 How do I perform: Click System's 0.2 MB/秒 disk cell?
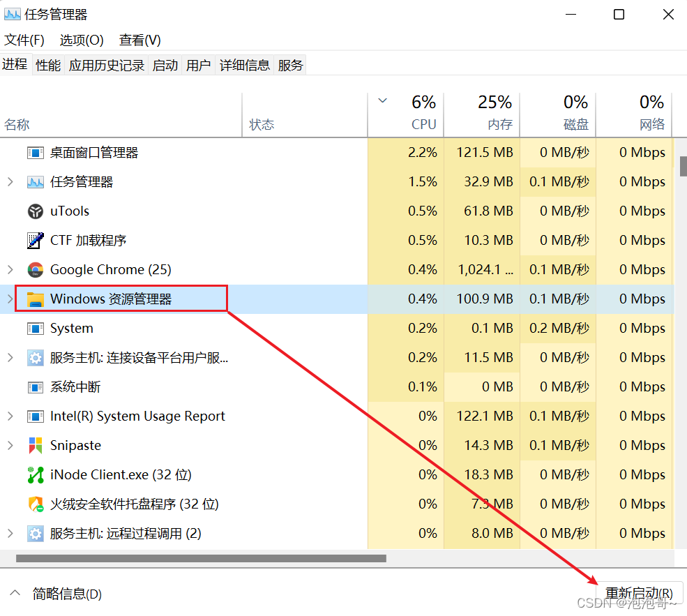point(558,329)
